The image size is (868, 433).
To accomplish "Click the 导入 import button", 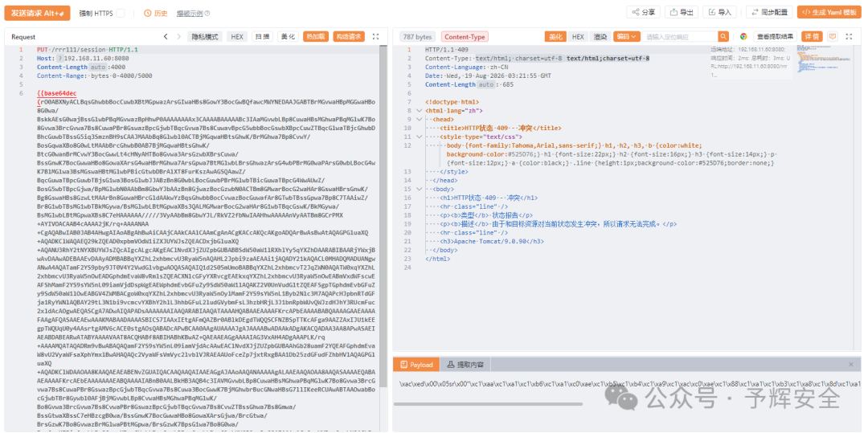I will [719, 12].
